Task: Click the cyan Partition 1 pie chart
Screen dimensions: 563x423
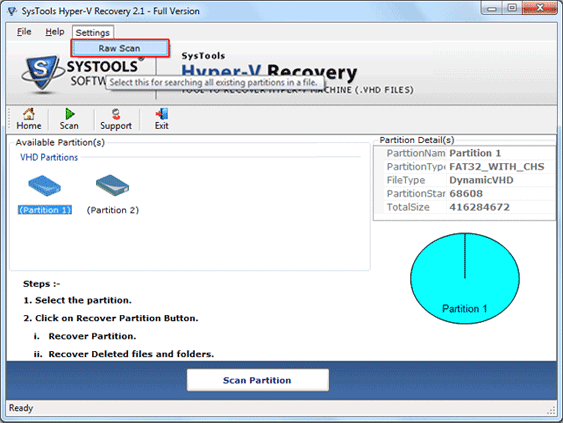Action: pyautogui.click(x=465, y=278)
